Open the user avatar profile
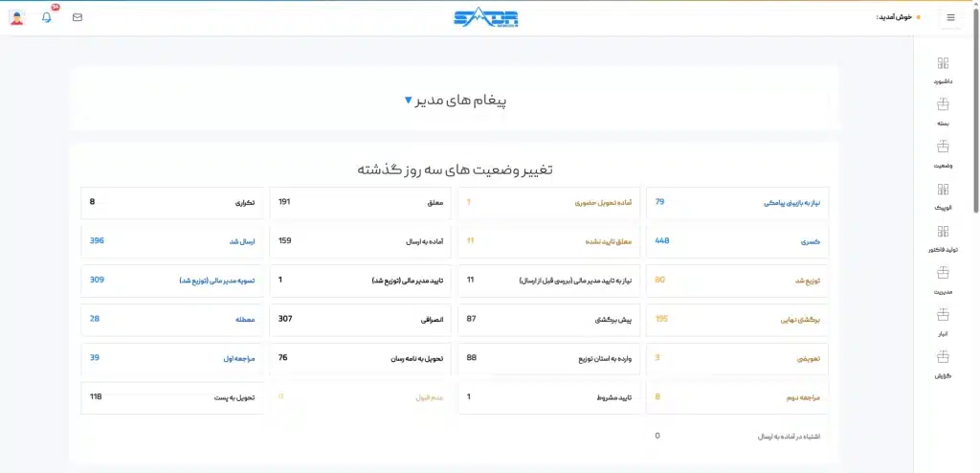 [x=17, y=17]
